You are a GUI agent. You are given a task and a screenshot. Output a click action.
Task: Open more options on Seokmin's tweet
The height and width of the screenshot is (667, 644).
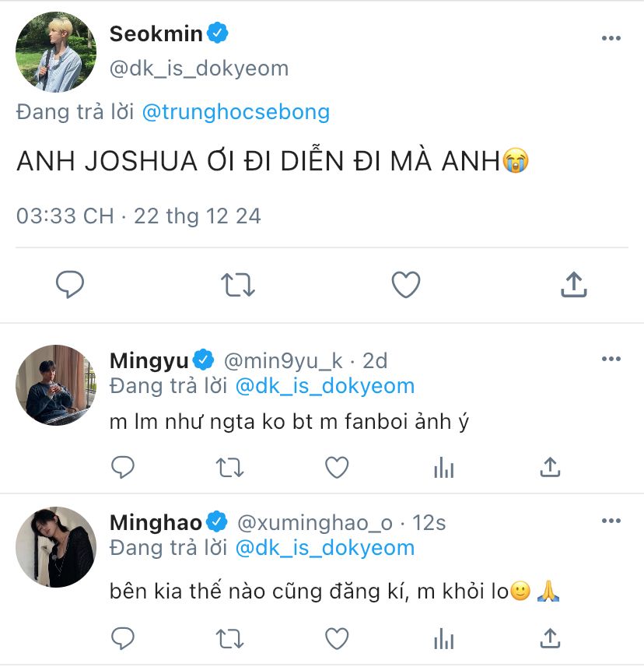click(611, 37)
